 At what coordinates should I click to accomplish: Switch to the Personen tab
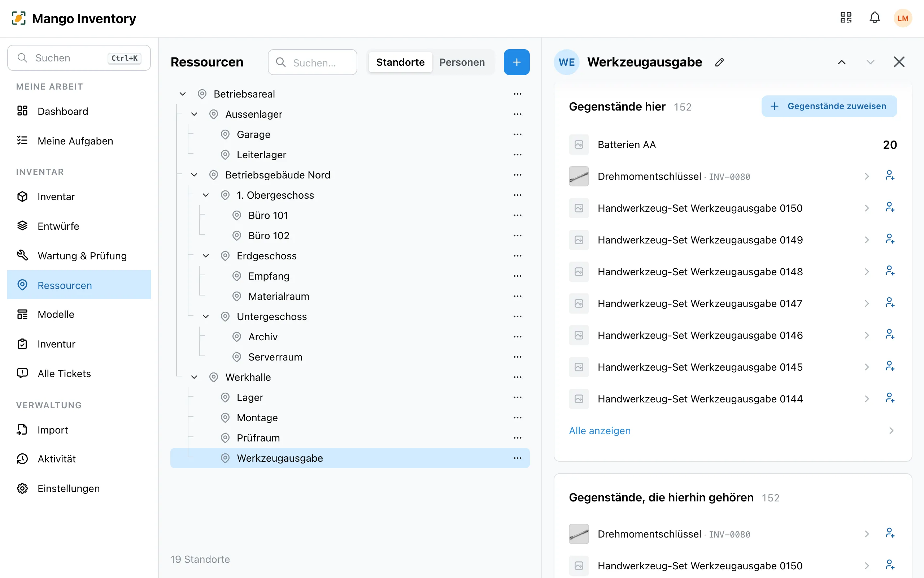pyautogui.click(x=462, y=62)
